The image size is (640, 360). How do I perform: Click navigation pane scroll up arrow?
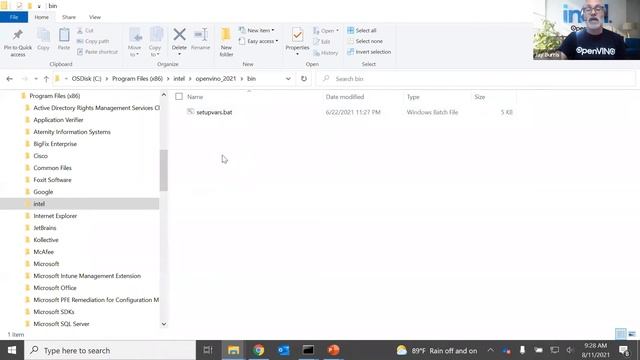pyautogui.click(x=164, y=95)
